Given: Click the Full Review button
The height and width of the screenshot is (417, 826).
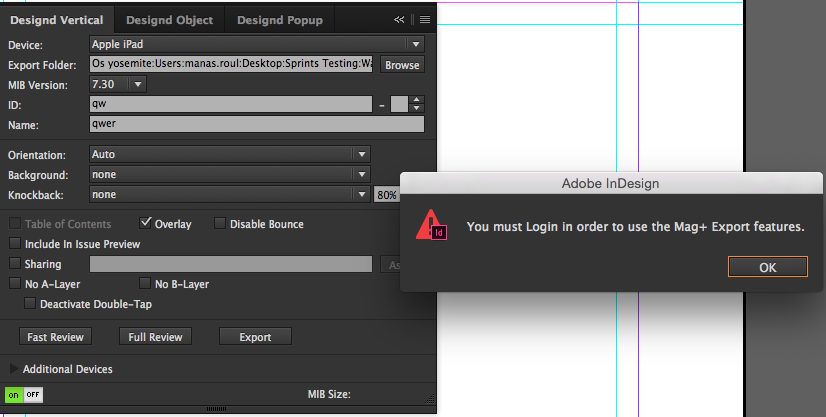Looking at the screenshot, I should pyautogui.click(x=155, y=336).
